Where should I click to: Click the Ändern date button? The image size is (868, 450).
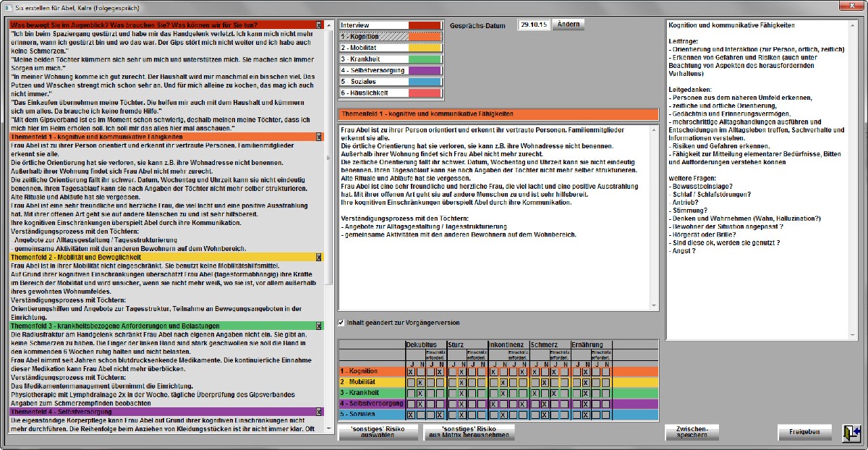568,24
